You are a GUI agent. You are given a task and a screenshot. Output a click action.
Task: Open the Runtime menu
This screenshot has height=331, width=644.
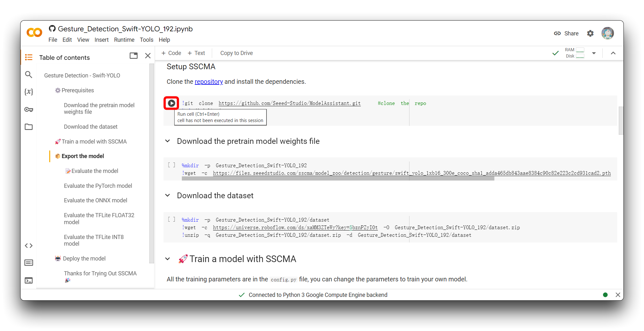[124, 40]
